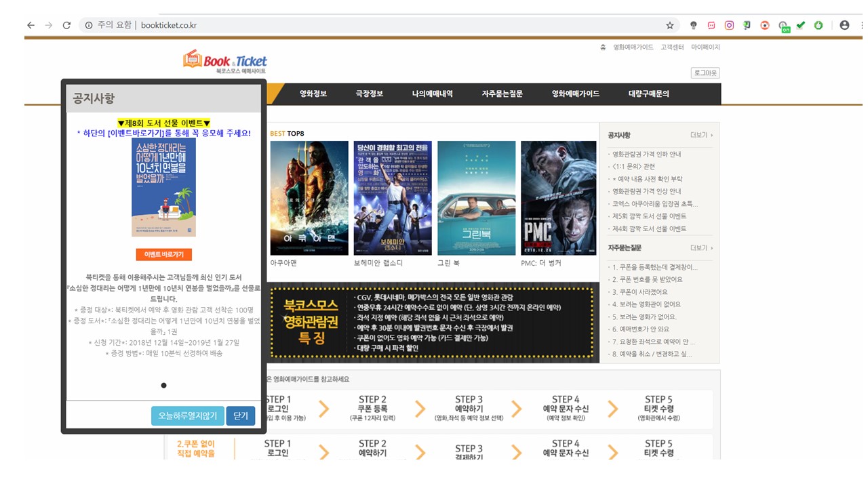Image resolution: width=868 pixels, height=488 pixels.
Task: Open the lightbulb extension icon
Action: [x=694, y=25]
